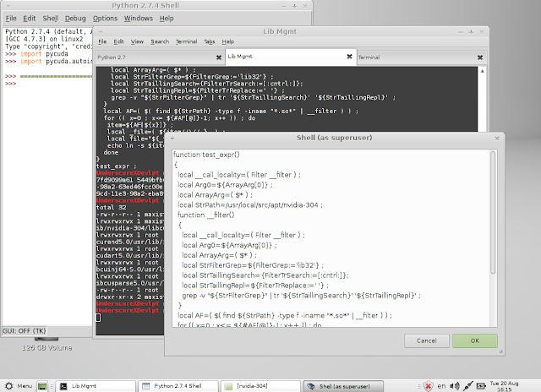This screenshot has height=392, width=541.
Task: Close the Lib Mgmt terminal tab
Action: pos(349,57)
